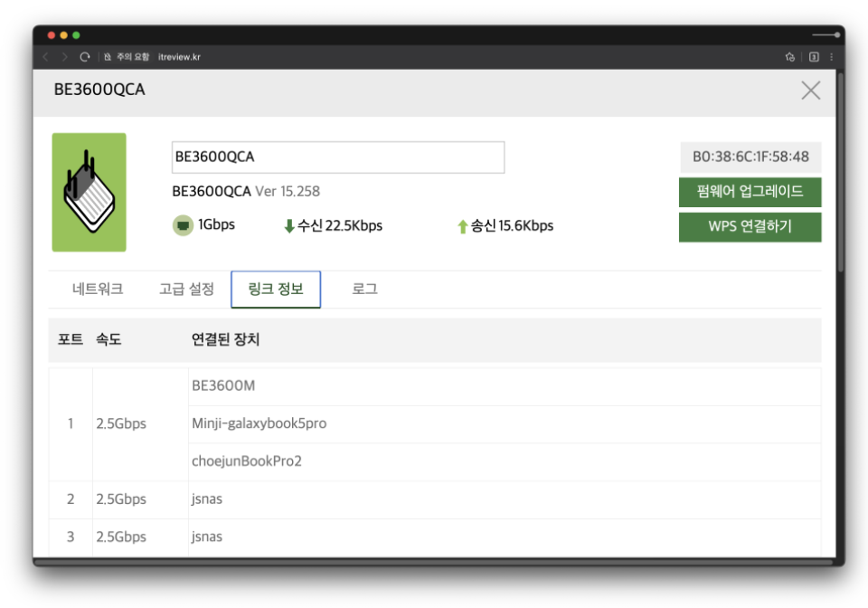Screen dimensions: 868x608
Task: Click the BE3600M connected device entry
Action: point(223,386)
